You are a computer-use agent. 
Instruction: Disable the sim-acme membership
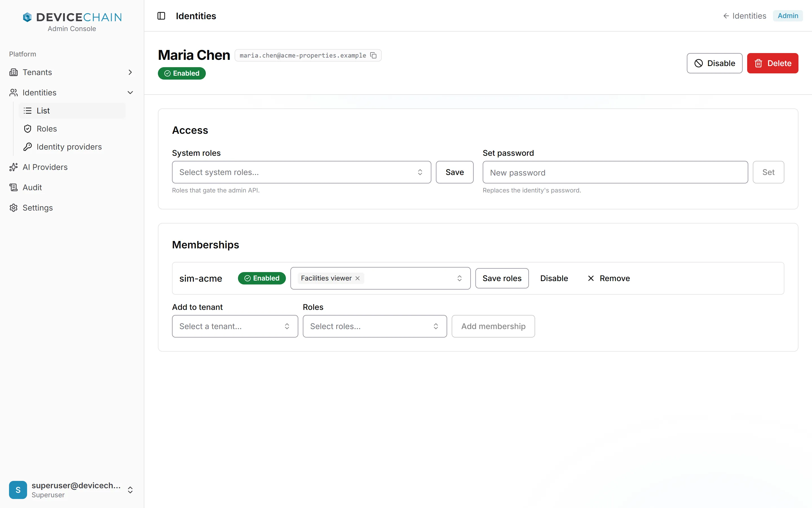pos(554,278)
